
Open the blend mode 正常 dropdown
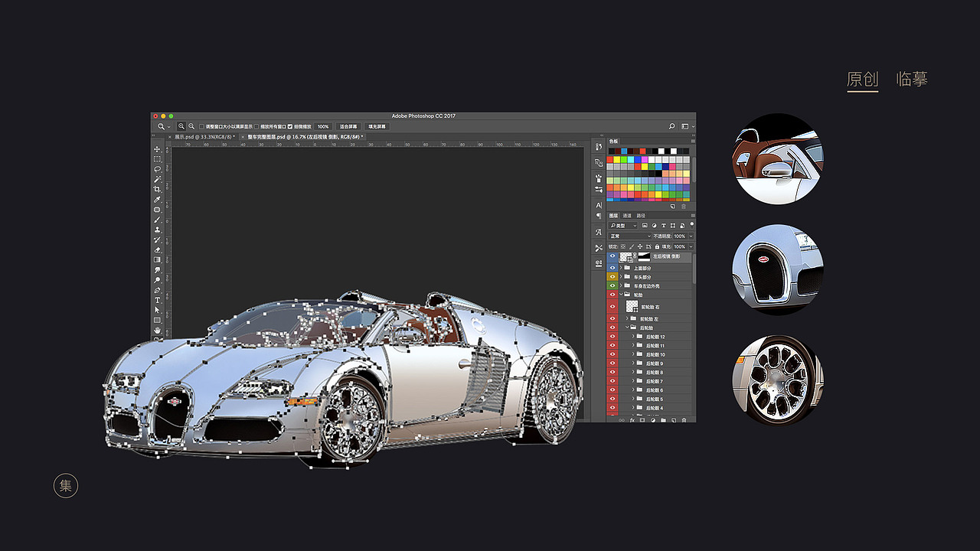(629, 236)
